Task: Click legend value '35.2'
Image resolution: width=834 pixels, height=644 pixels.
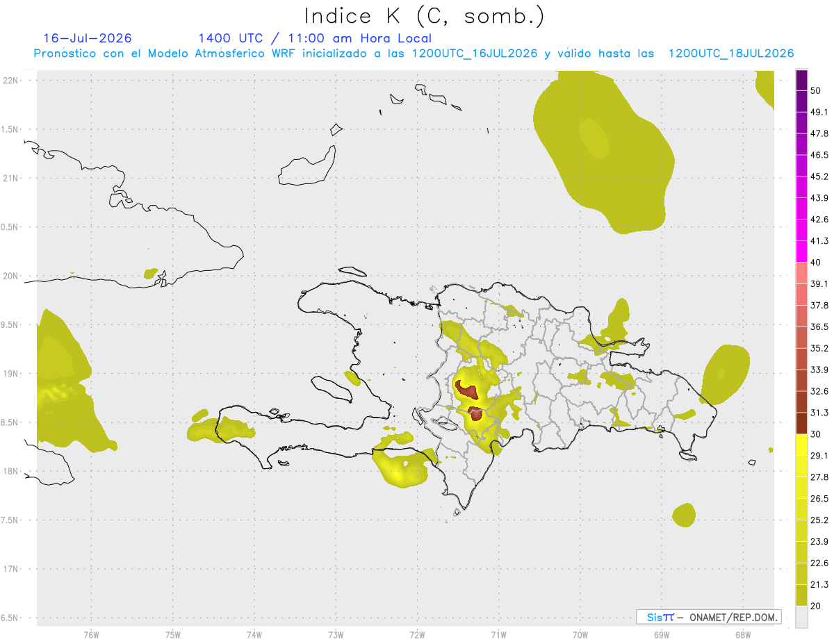Action: coord(819,348)
